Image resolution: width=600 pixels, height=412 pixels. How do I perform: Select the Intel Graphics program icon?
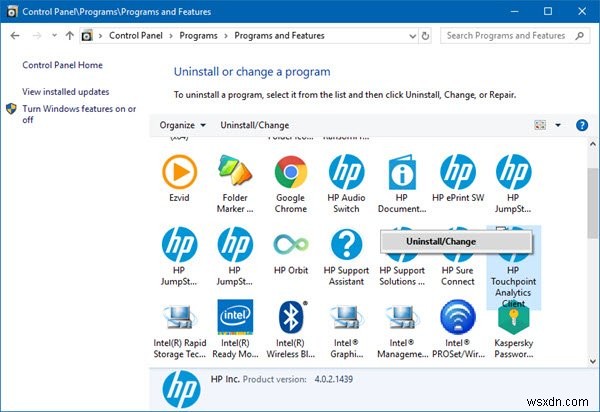pos(346,317)
